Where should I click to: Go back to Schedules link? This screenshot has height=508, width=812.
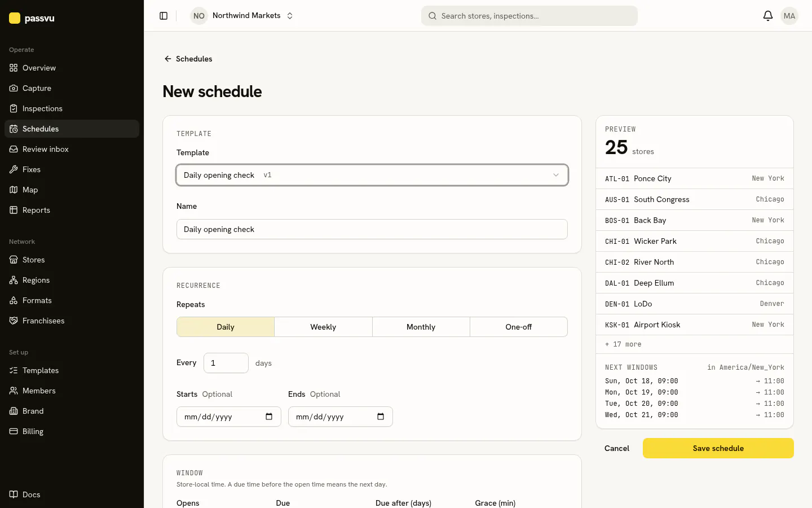[x=188, y=59]
